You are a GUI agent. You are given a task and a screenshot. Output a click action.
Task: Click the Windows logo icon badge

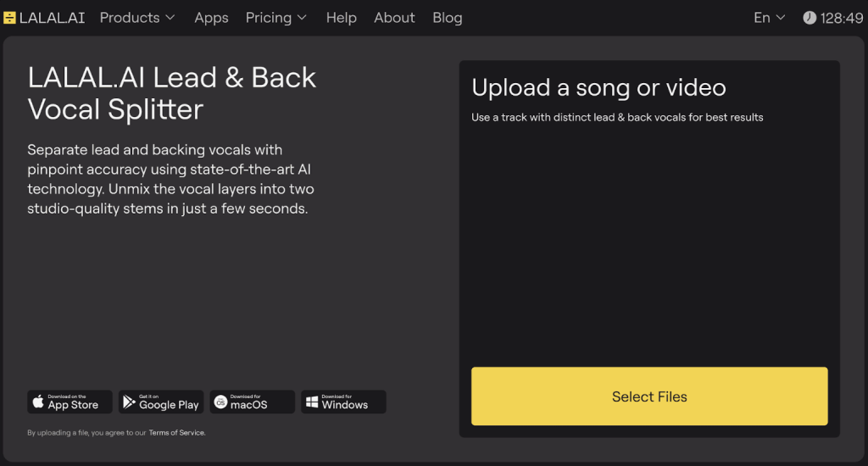312,402
